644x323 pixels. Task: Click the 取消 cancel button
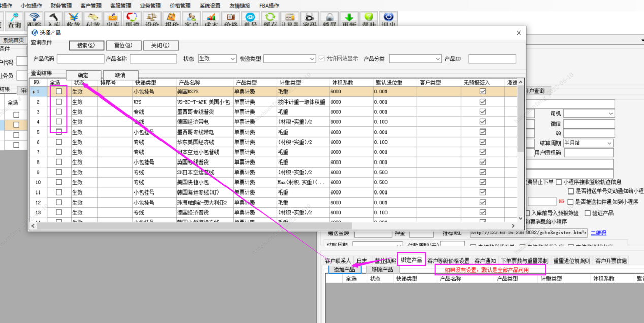(120, 75)
